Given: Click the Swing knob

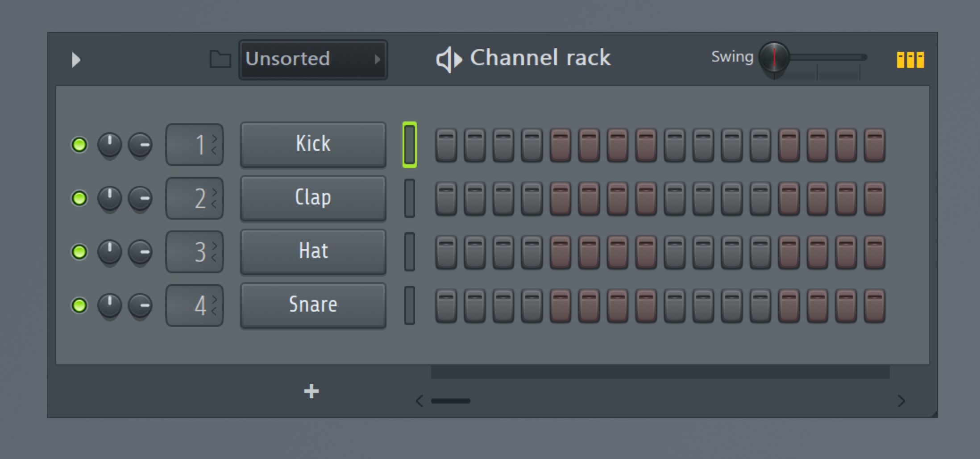Looking at the screenshot, I should pyautogui.click(x=774, y=57).
